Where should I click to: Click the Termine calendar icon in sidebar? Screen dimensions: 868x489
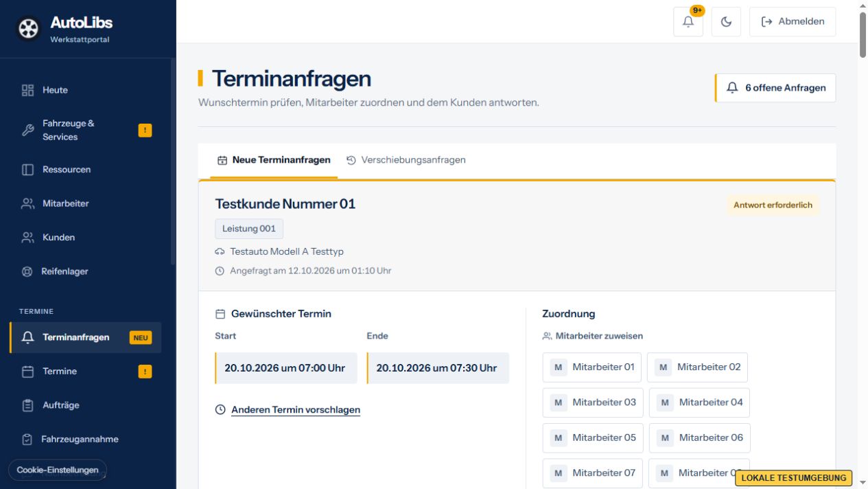27,372
